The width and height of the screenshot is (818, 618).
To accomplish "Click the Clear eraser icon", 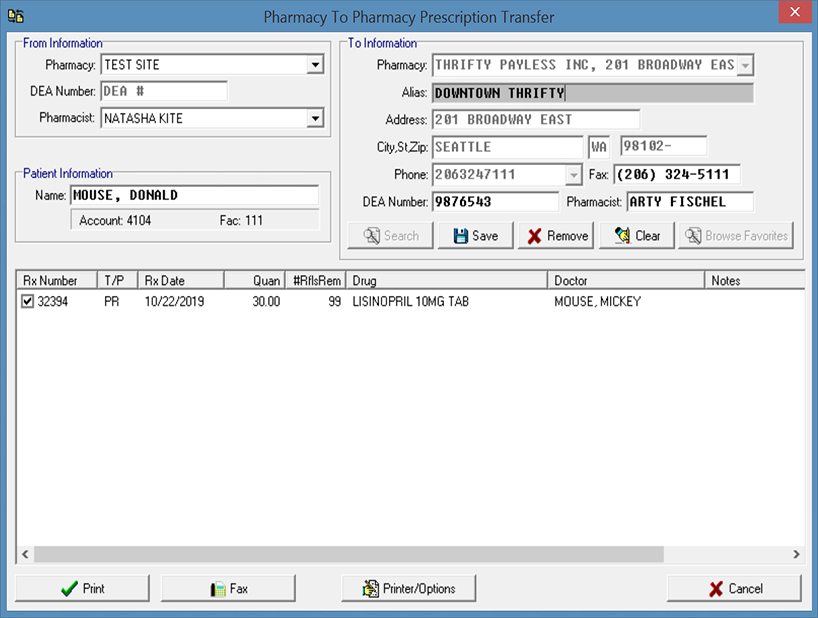I will (621, 236).
